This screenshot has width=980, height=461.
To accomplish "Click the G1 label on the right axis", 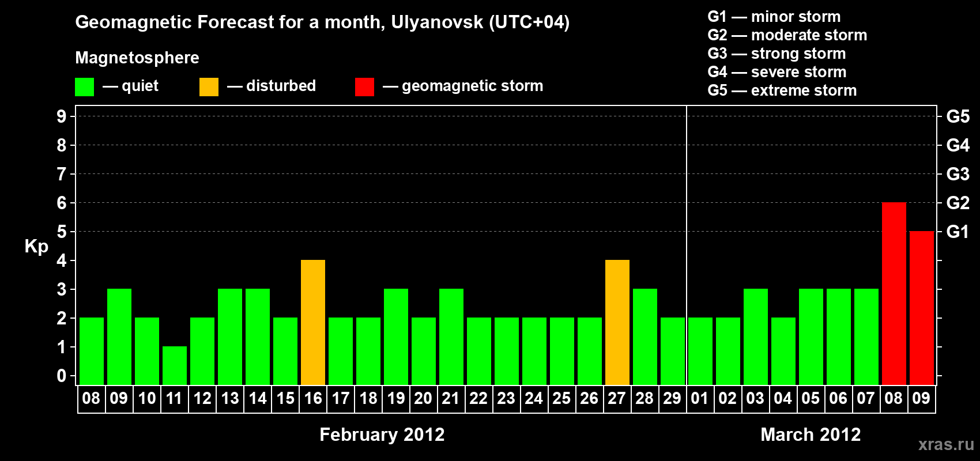I will coord(958,232).
